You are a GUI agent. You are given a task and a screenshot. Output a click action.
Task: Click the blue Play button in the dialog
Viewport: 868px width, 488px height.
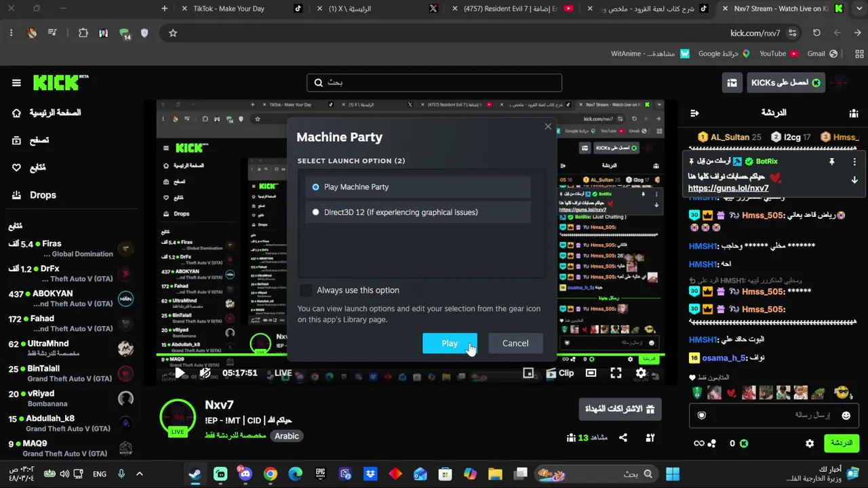pyautogui.click(x=450, y=343)
